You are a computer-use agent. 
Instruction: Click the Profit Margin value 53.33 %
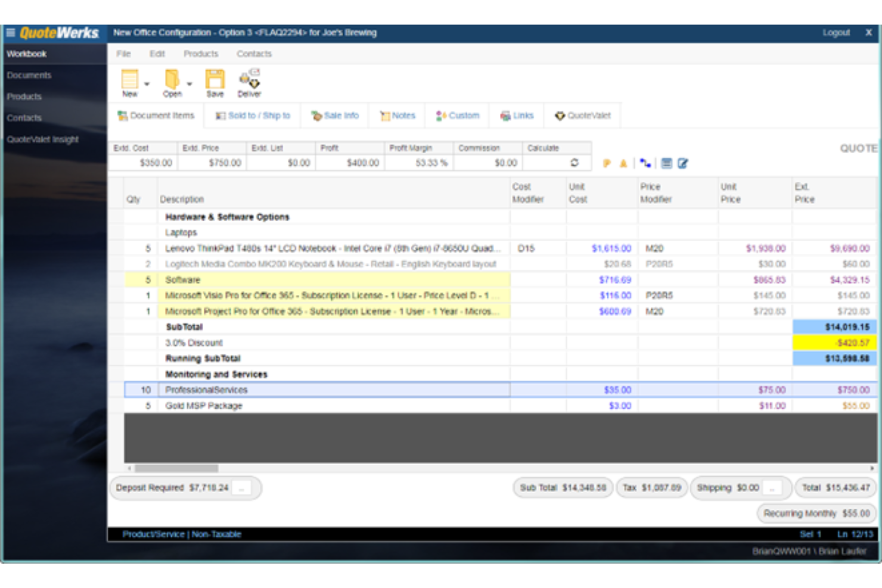[x=419, y=163]
